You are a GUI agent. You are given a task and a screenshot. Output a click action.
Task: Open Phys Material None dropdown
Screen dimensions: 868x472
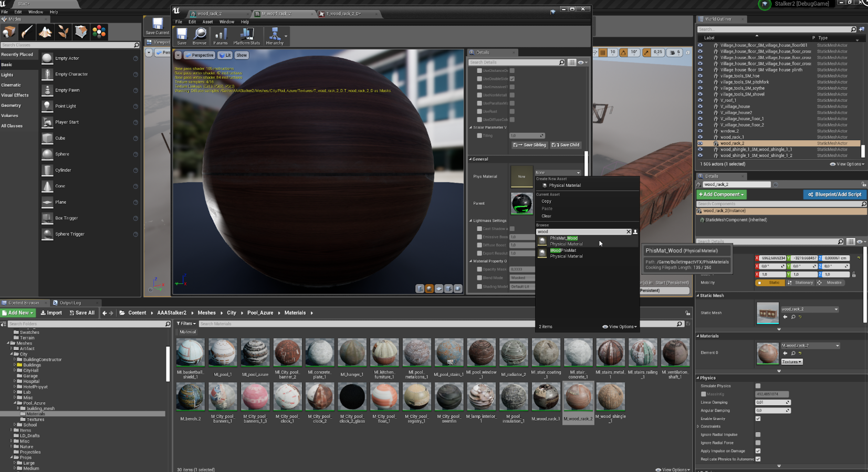pos(558,173)
